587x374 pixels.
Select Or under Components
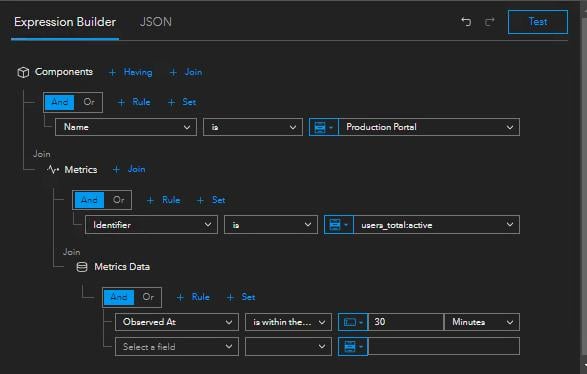89,102
